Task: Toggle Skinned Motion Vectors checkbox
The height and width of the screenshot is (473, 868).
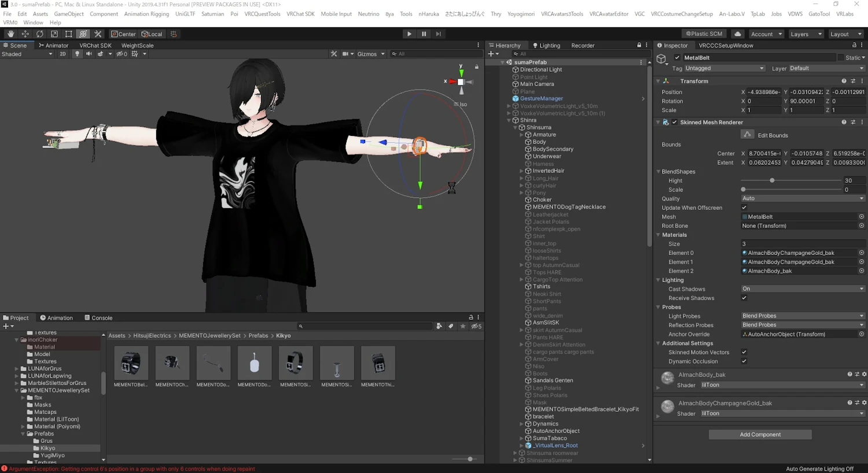Action: 744,352
